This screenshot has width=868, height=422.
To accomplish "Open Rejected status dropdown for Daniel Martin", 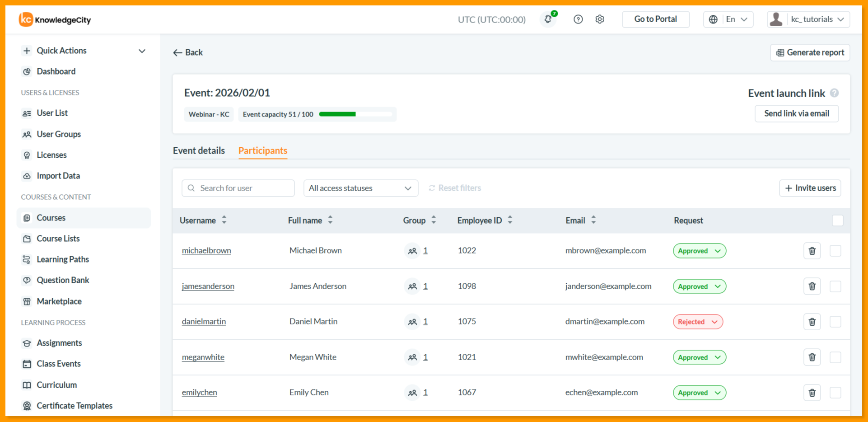I will (x=698, y=322).
